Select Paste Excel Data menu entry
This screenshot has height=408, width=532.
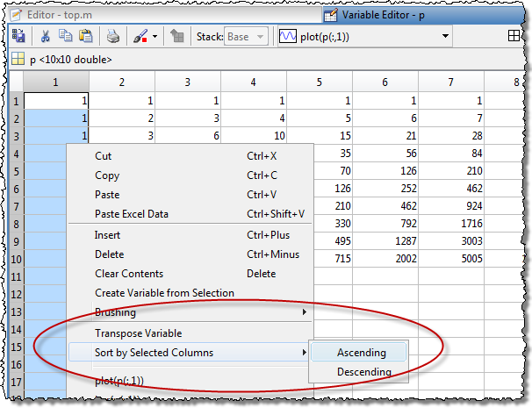132,214
